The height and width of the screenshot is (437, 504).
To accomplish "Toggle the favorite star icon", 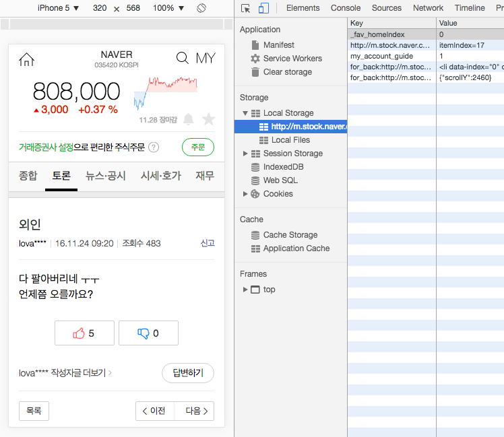I will coord(209,119).
